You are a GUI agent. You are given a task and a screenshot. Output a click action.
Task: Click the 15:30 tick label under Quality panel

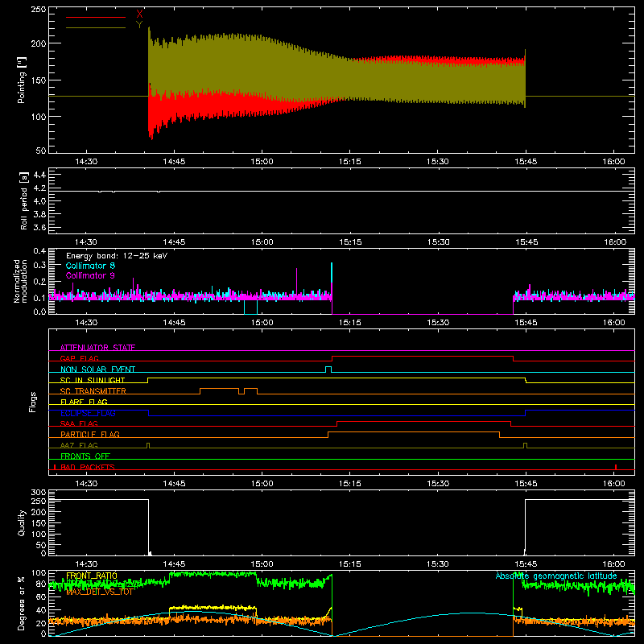pos(438,564)
